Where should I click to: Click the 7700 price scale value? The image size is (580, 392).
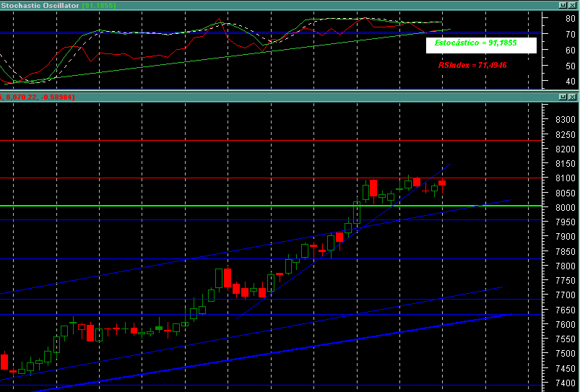(x=566, y=295)
